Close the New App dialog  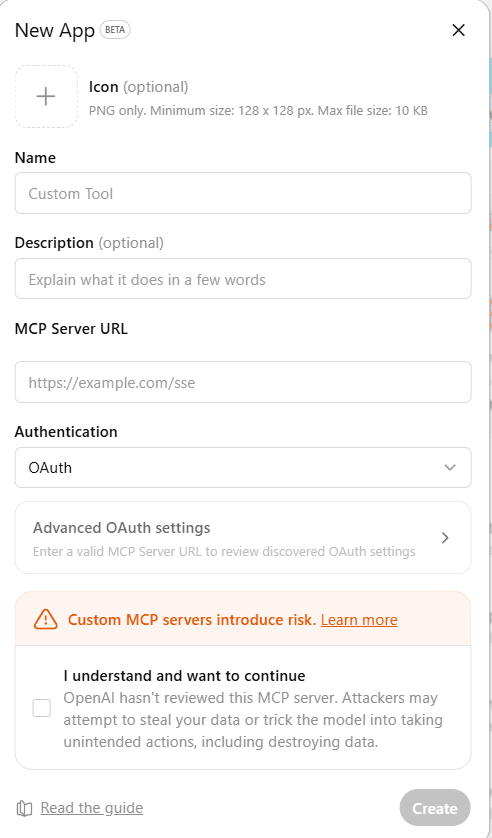tap(458, 30)
